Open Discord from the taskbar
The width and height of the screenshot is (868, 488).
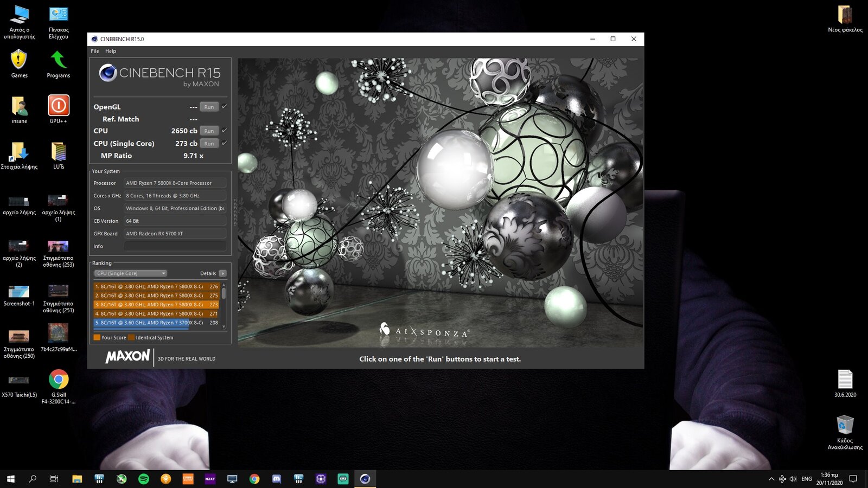(x=276, y=479)
